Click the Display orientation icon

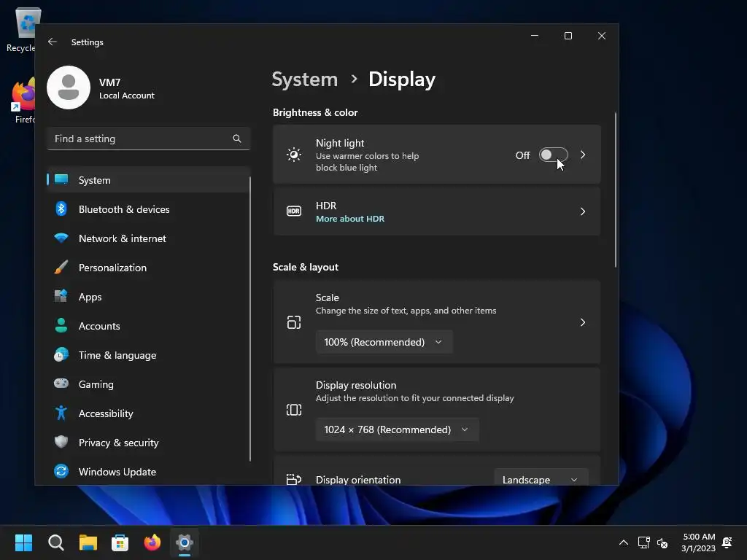click(294, 479)
